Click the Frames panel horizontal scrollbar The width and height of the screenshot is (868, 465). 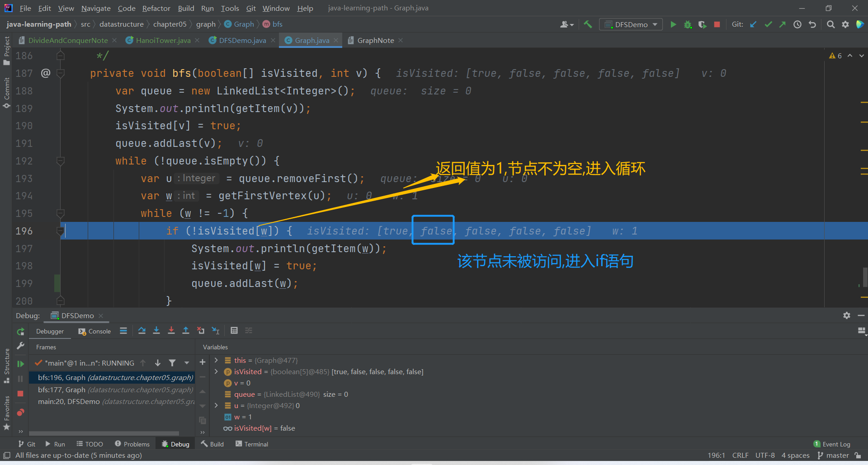pos(104,433)
